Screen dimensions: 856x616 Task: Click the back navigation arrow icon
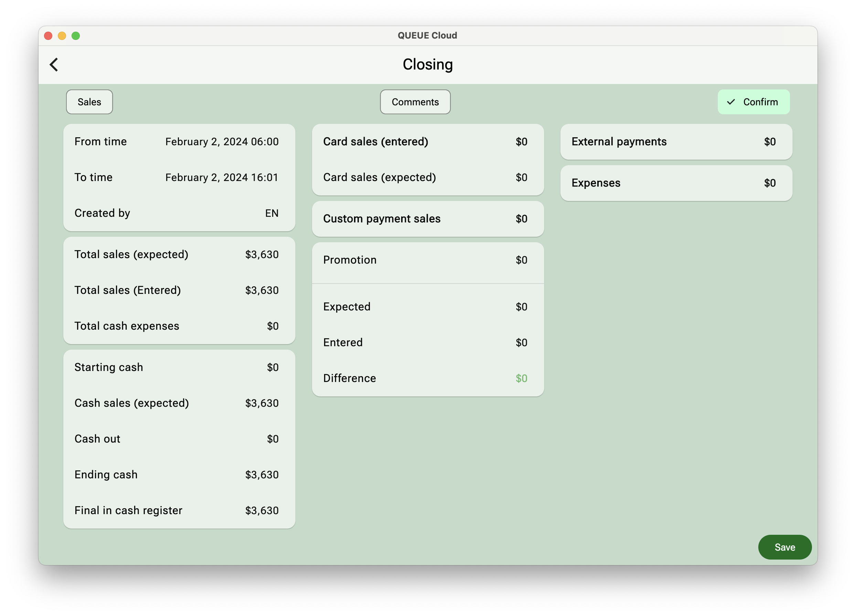pyautogui.click(x=54, y=64)
